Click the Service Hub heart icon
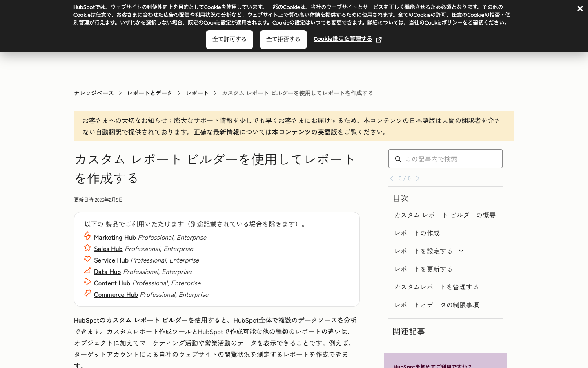 (x=87, y=259)
